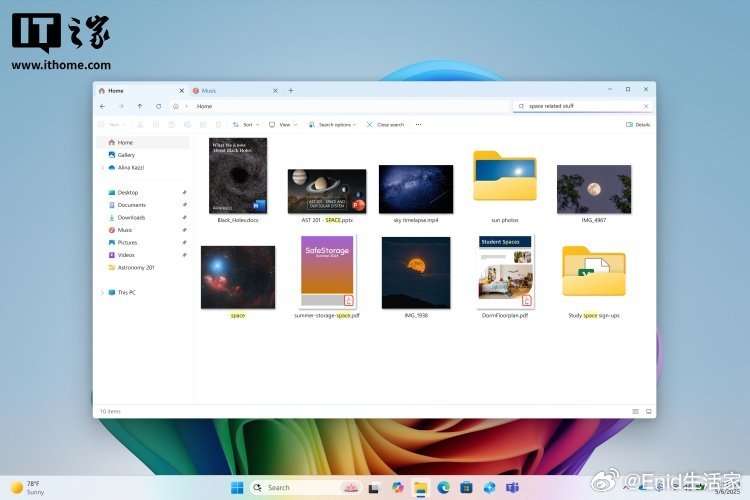The width and height of the screenshot is (750, 500).
Task: Switch to large thumbnails view in status bar
Action: click(x=648, y=411)
